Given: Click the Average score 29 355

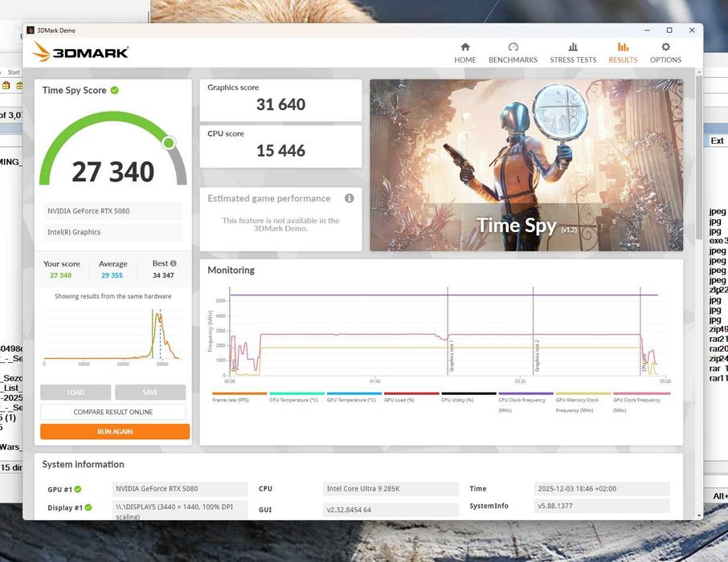Looking at the screenshot, I should pos(112,275).
